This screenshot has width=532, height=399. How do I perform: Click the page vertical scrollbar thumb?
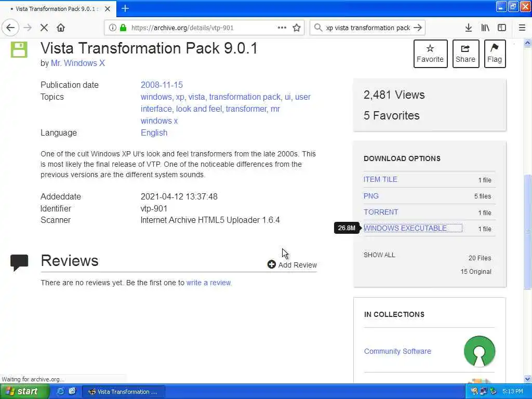click(528, 232)
